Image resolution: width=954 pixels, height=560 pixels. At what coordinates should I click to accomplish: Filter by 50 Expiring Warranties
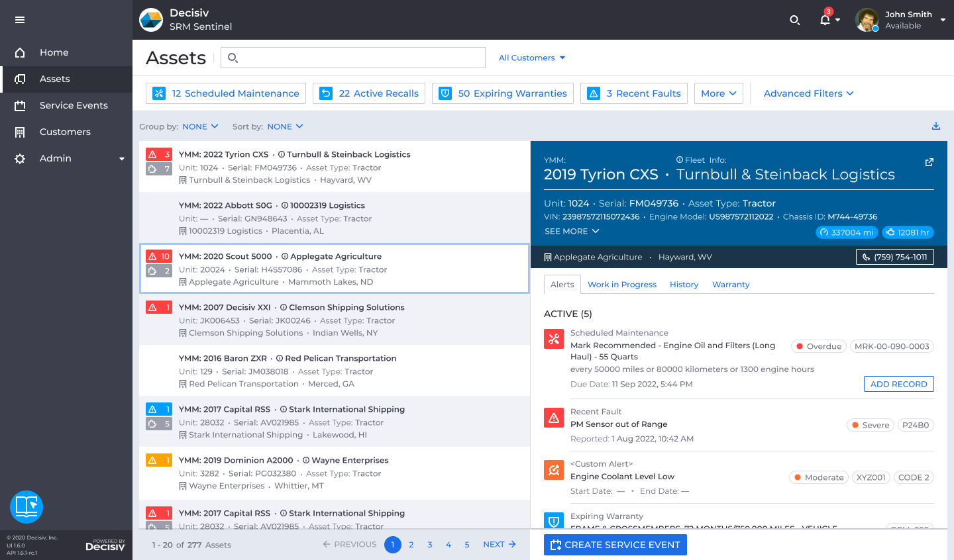[x=503, y=93]
